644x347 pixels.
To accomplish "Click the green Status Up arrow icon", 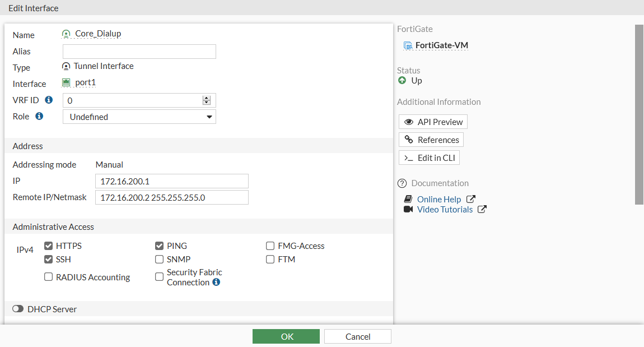I will click(402, 81).
